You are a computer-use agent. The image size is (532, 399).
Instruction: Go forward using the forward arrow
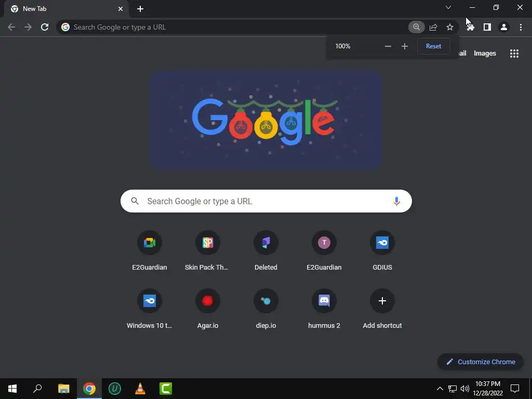[x=28, y=27]
